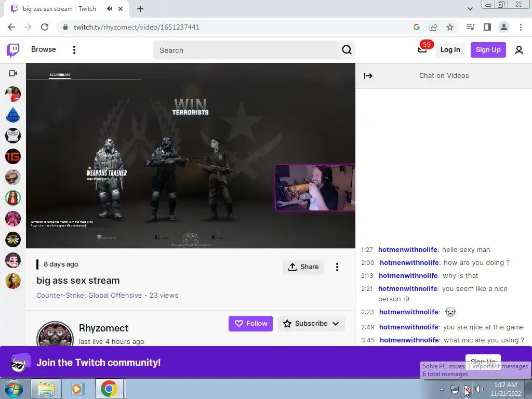Click the browser back arrow
The width and height of the screenshot is (532, 399).
coord(11,27)
